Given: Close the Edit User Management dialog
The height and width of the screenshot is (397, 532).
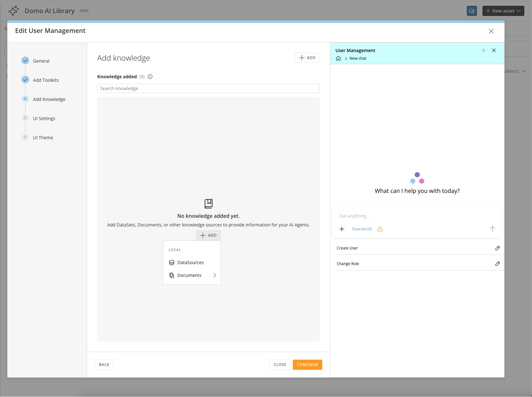Looking at the screenshot, I should tap(491, 31).
